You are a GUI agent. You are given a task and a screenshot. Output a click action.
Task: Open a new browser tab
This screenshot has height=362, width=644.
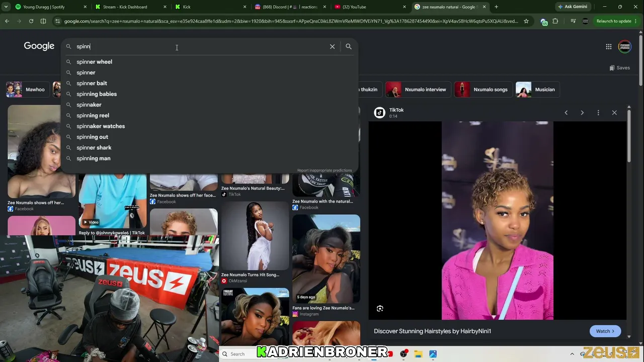coord(496,7)
